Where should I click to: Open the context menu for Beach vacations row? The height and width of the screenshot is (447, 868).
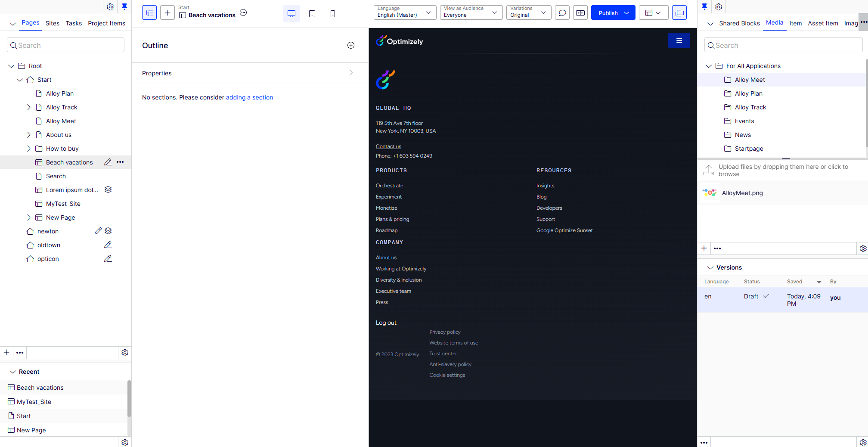point(120,162)
